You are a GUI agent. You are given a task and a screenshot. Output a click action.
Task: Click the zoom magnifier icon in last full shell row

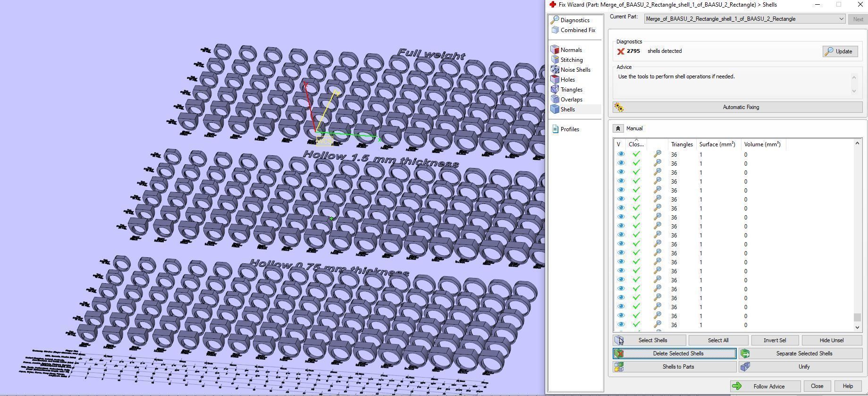657,325
